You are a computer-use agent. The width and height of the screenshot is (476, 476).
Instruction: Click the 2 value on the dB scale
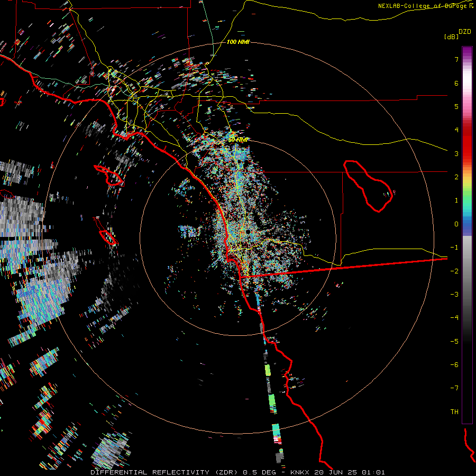[456, 177]
